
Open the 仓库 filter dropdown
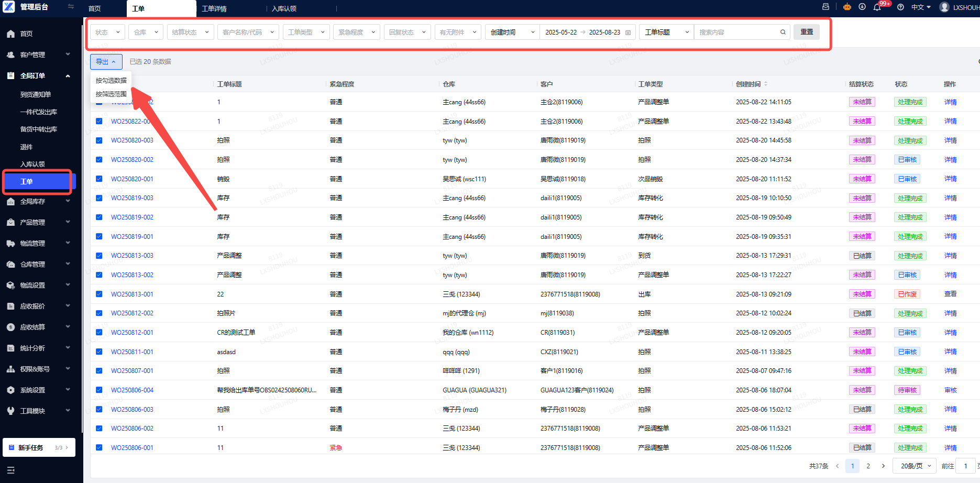(146, 32)
